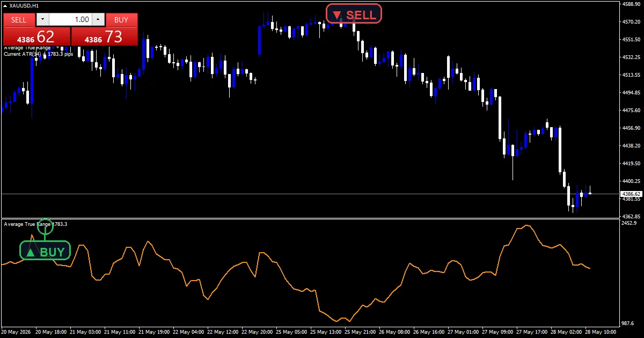Screen dimensions: 644x338
Task: Click the 22 May 20:00 time label
Action: [x=258, y=332]
